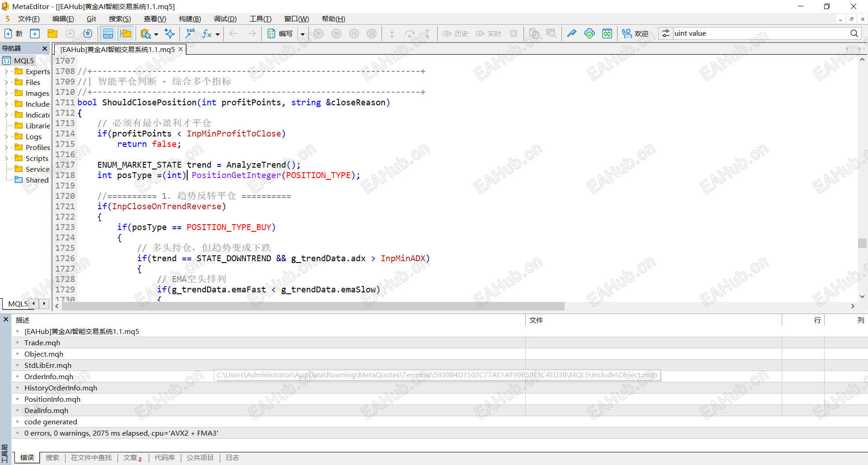Click the search field containing 'uint value'
This screenshot has width=868, height=465.
pos(760,33)
